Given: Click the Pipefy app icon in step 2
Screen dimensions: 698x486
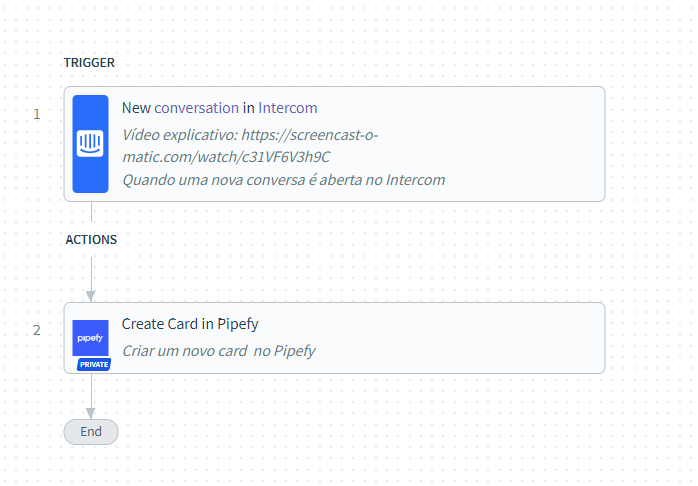Looking at the screenshot, I should (90, 338).
